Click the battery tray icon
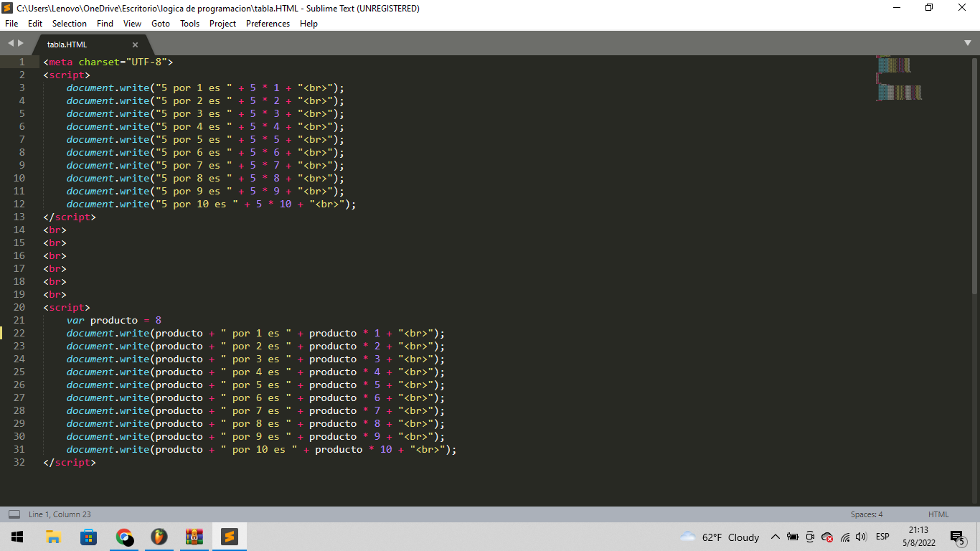The width and height of the screenshot is (980, 551). (x=793, y=537)
